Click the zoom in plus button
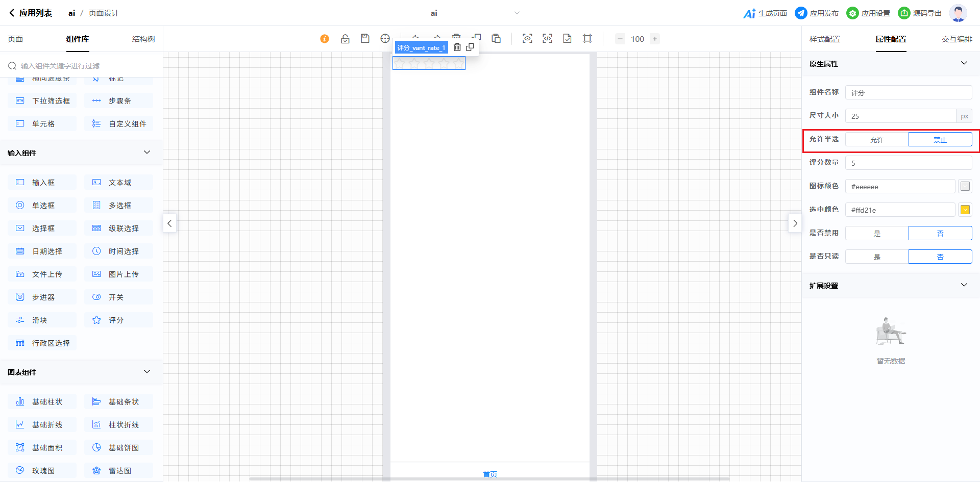Screen dimensions: 980x482 (655, 39)
